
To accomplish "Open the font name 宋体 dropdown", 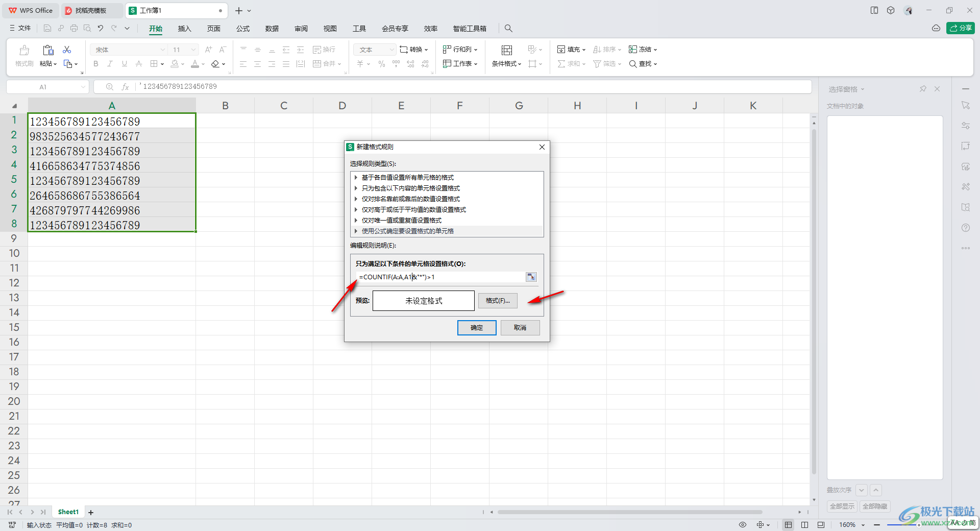I will point(163,50).
